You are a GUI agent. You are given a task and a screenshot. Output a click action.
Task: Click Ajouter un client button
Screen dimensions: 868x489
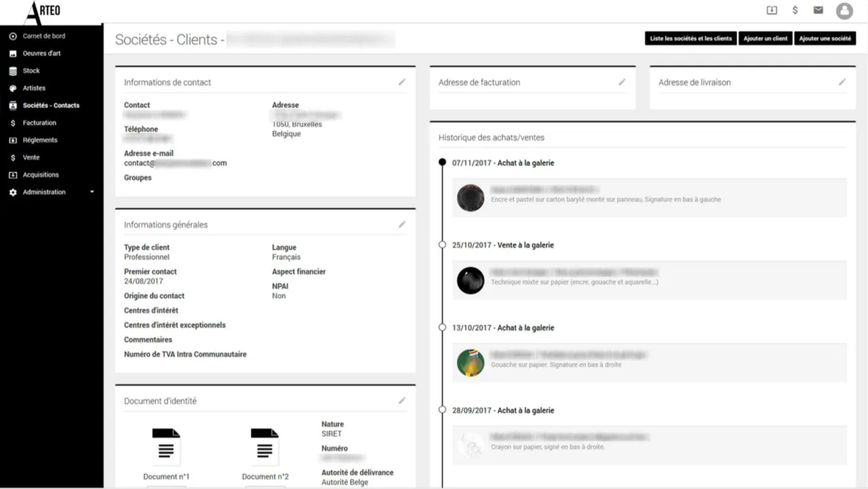tap(765, 38)
